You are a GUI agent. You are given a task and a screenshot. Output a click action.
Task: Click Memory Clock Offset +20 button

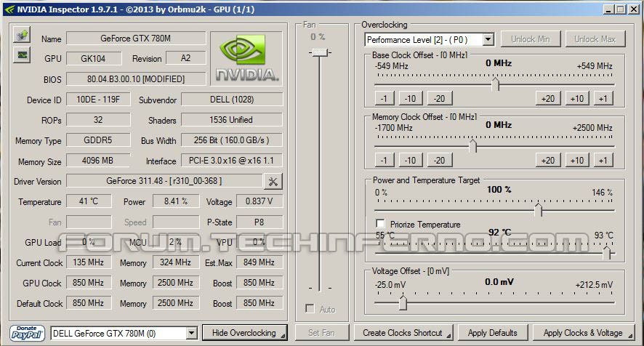point(548,160)
